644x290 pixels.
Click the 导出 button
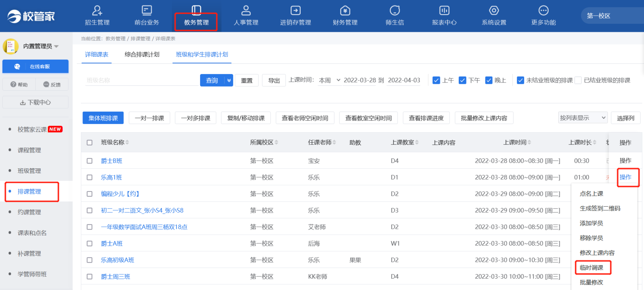(x=274, y=80)
